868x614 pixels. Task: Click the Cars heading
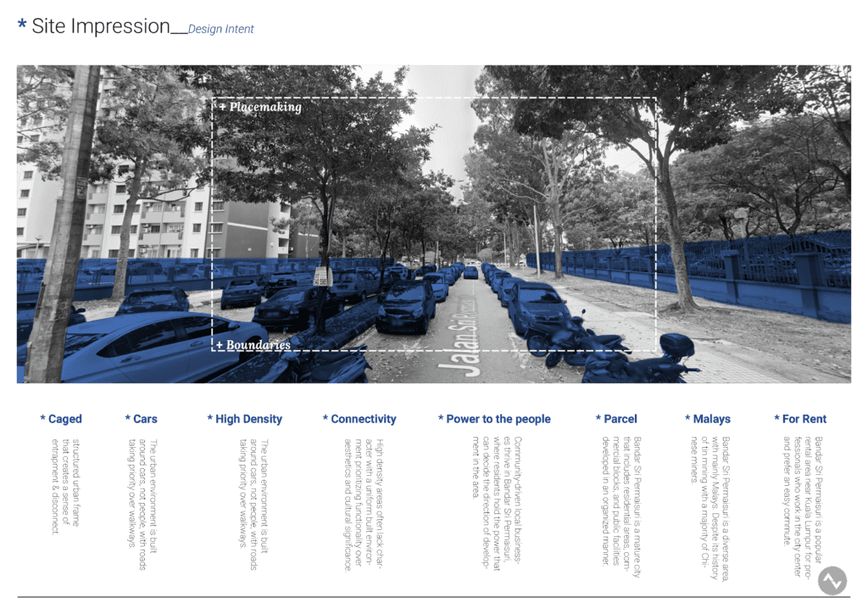point(141,419)
